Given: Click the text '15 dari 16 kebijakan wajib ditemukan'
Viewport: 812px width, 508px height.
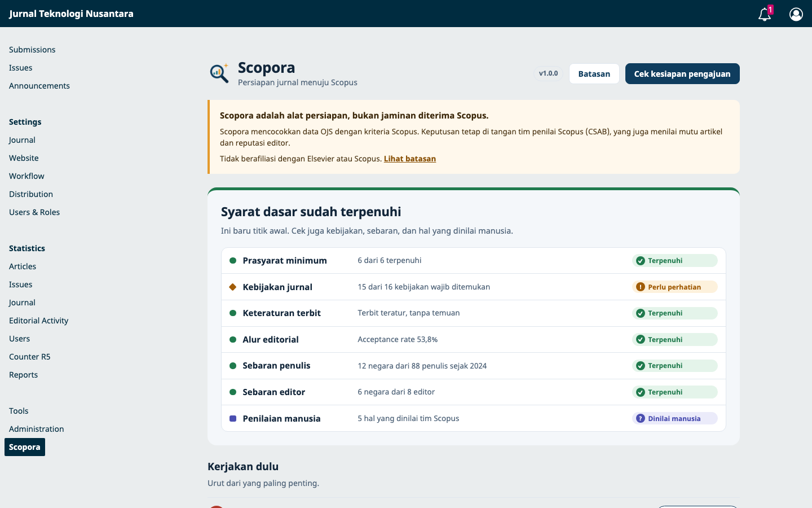Looking at the screenshot, I should pyautogui.click(x=424, y=287).
